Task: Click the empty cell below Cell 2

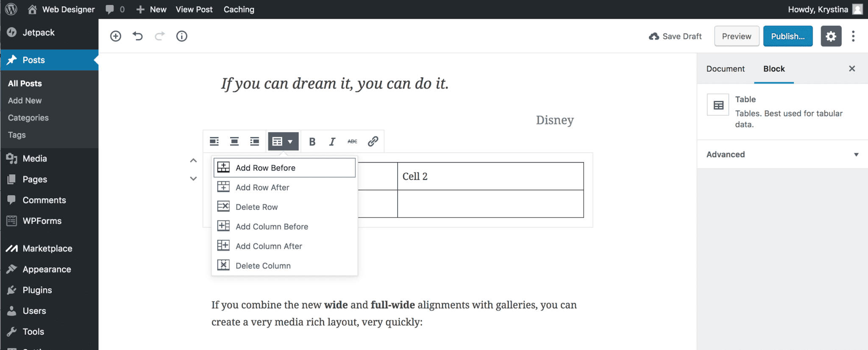Action: (x=490, y=204)
